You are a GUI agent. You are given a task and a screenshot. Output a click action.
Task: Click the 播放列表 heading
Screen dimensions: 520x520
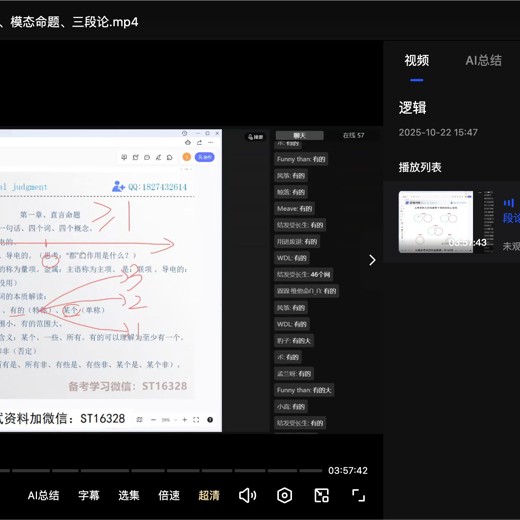coord(420,167)
